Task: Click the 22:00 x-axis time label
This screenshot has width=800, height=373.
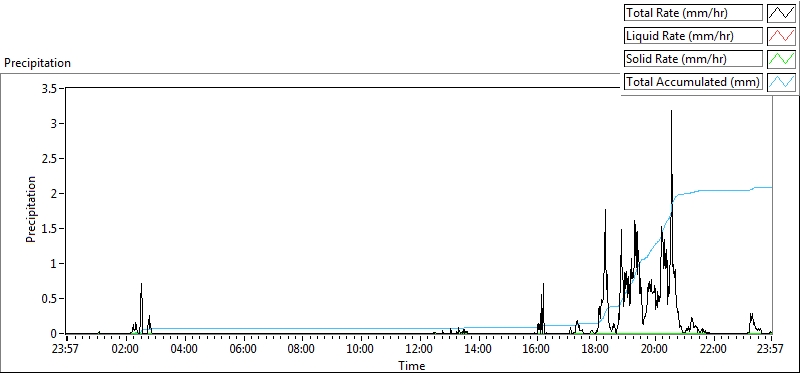Action: (713, 349)
